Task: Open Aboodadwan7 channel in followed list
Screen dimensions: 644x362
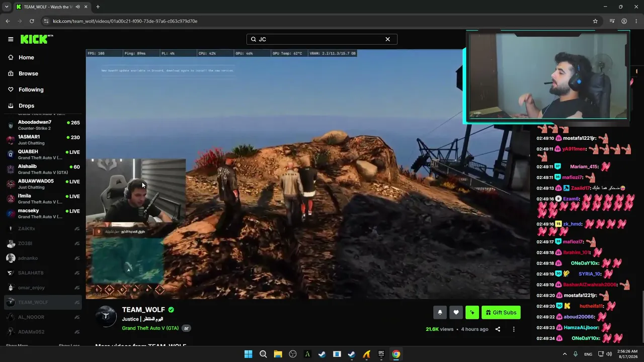Action: 43,125
